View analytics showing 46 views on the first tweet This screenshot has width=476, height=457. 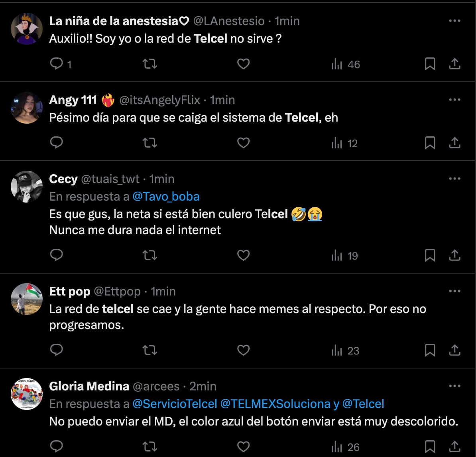(x=345, y=64)
